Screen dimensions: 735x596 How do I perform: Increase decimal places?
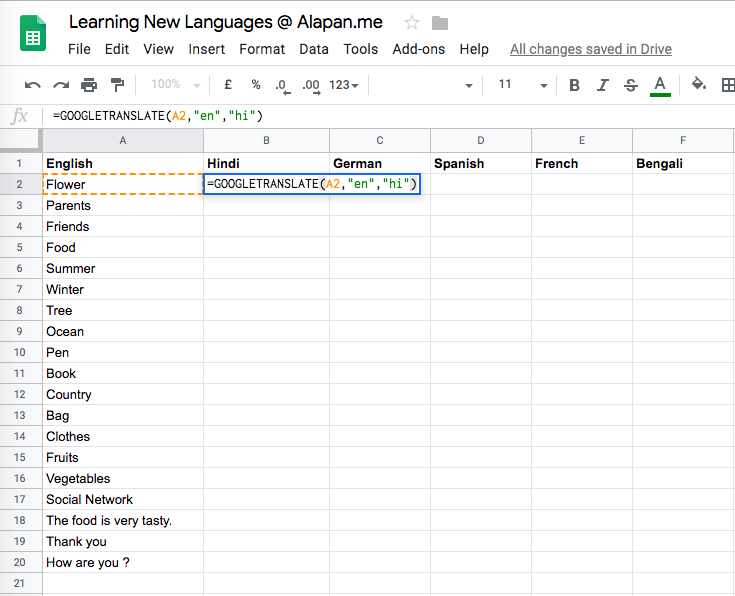(x=311, y=86)
